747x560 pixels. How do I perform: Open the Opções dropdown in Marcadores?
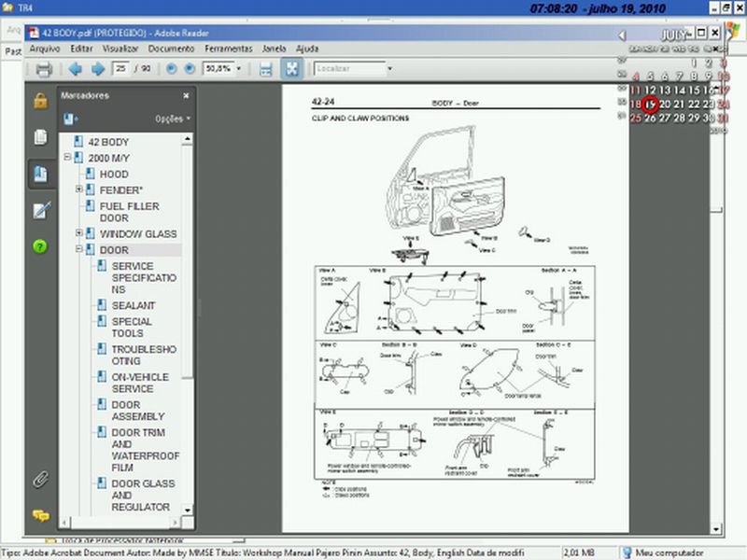173,119
